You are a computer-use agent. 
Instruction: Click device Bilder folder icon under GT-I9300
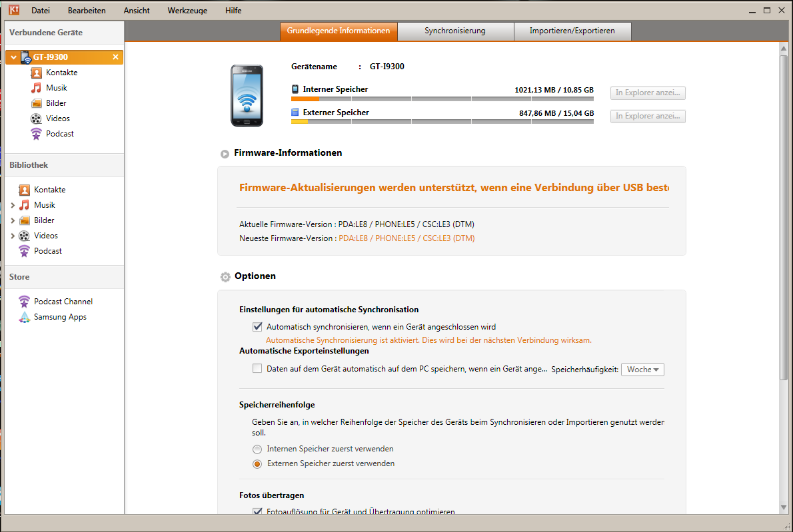click(x=36, y=103)
